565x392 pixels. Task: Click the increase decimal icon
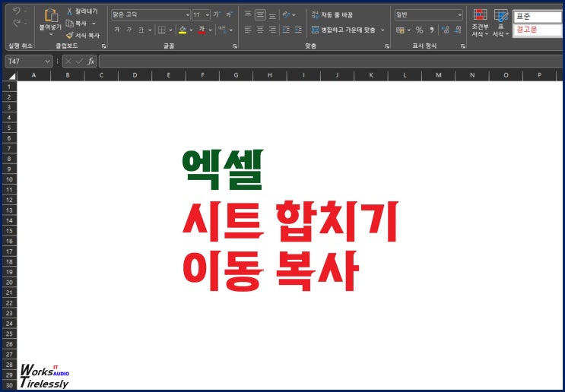tap(446, 30)
